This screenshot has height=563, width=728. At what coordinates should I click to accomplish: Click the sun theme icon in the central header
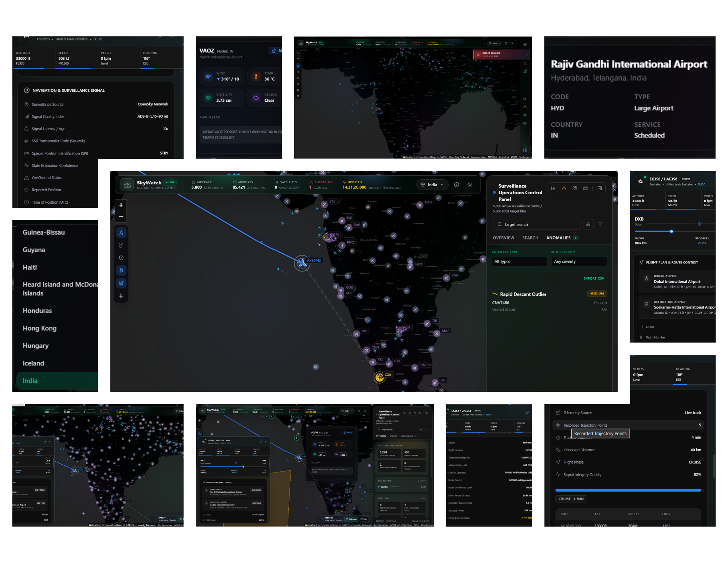470,185
